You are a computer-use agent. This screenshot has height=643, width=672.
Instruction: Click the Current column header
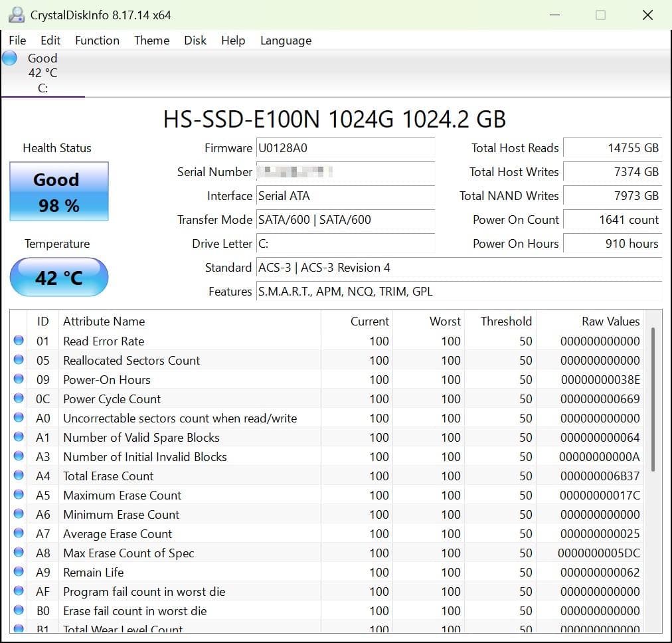[x=357, y=321]
